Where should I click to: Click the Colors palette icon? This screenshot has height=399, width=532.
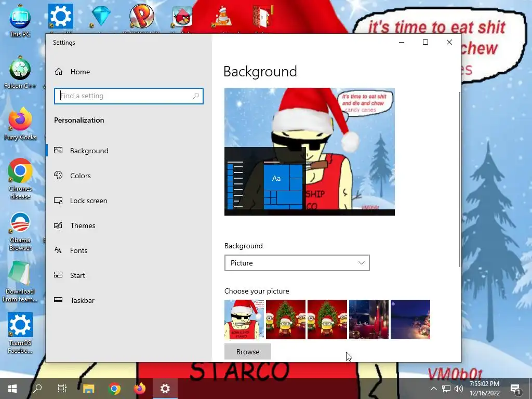[58, 175]
